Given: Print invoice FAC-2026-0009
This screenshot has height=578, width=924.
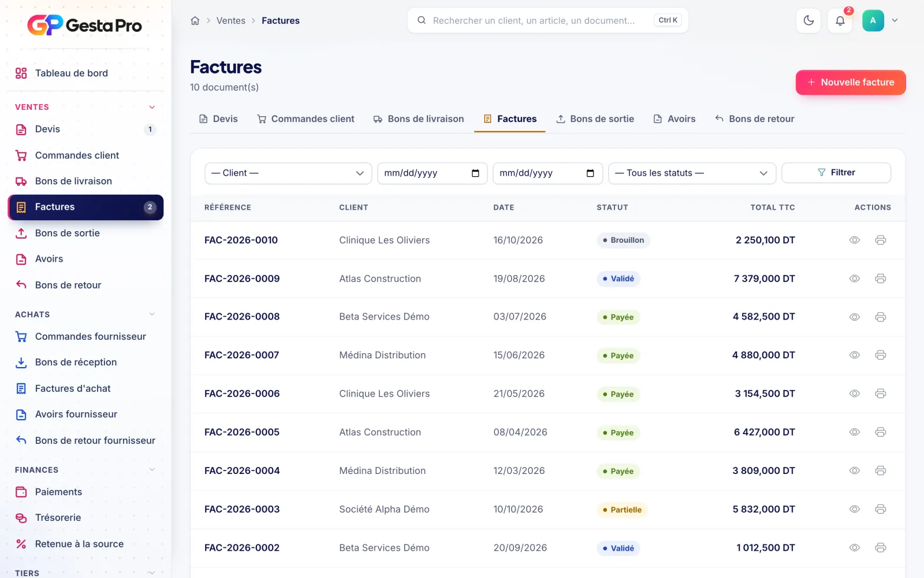Looking at the screenshot, I should pos(881,279).
